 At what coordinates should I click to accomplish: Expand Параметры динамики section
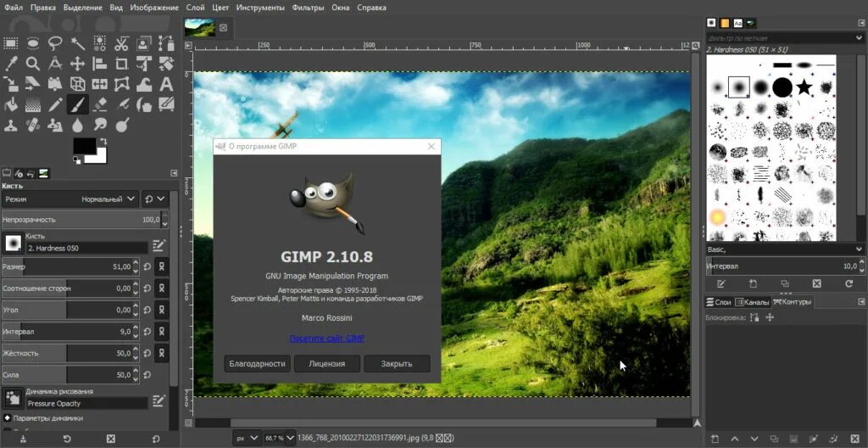click(8, 418)
